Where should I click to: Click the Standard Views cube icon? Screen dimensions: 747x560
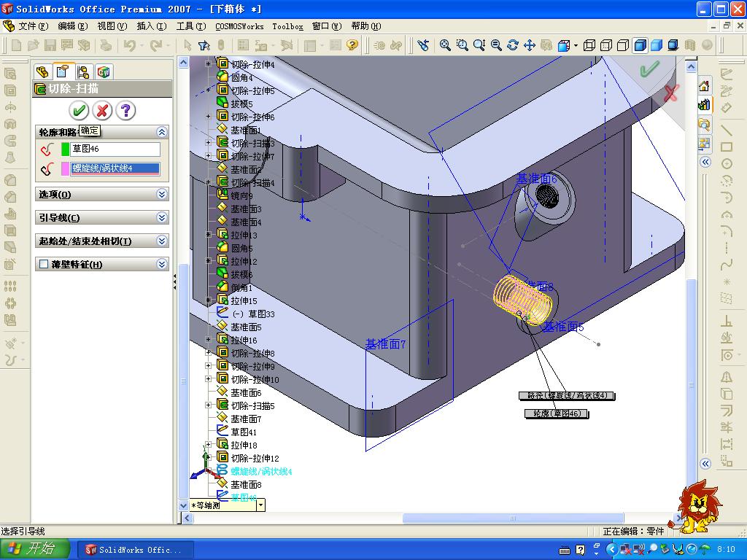tap(564, 46)
